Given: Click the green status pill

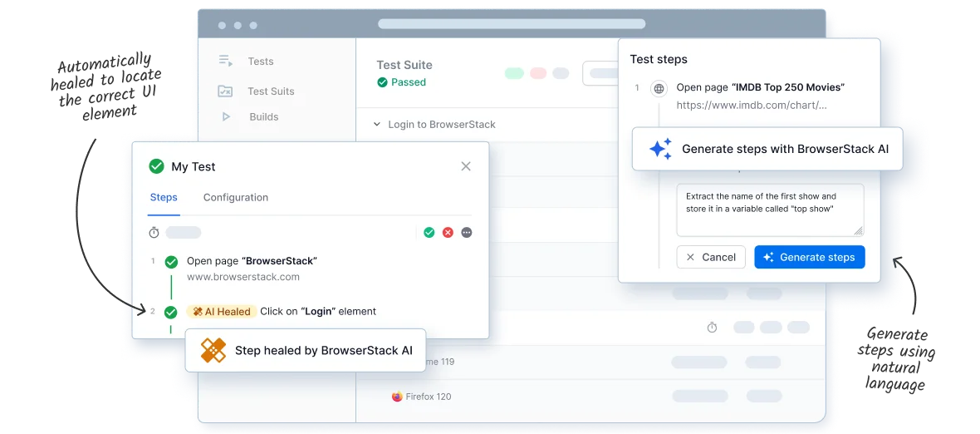Looking at the screenshot, I should (x=514, y=73).
